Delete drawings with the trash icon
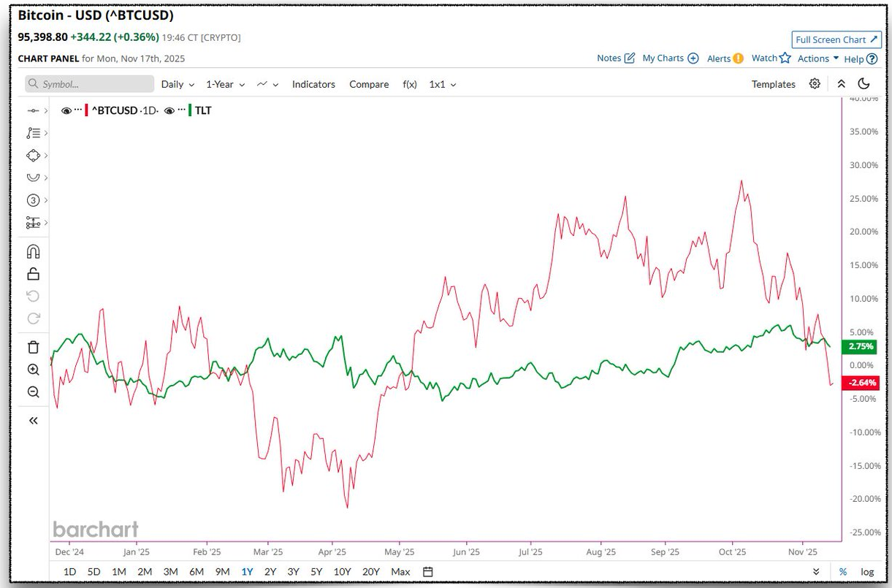The image size is (892, 588). coord(33,347)
